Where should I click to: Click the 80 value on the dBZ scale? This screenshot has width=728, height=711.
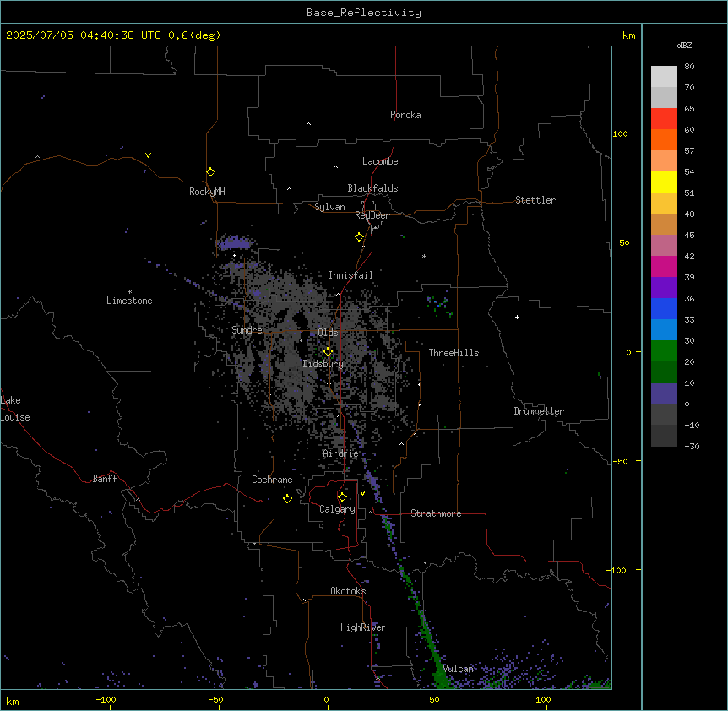689,67
